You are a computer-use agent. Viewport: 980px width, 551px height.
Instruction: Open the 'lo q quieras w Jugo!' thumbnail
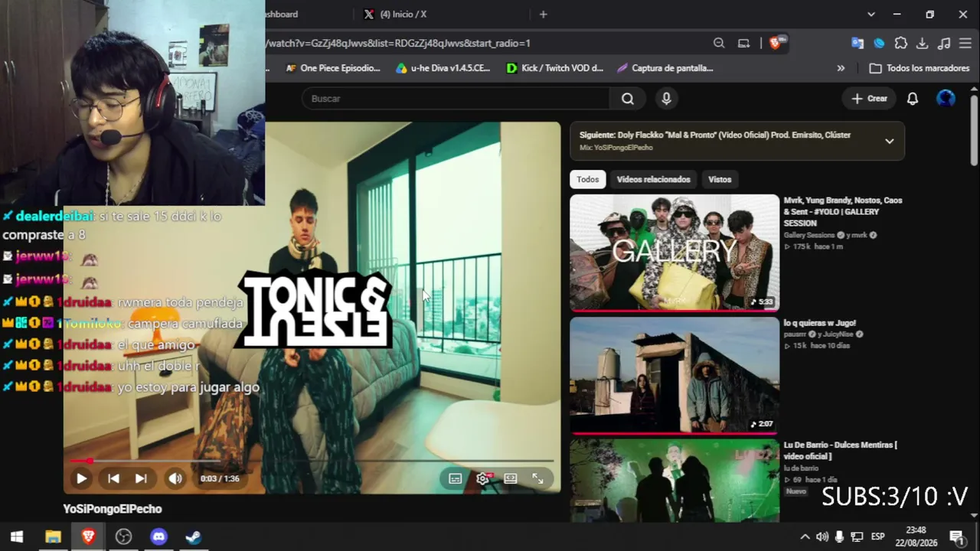click(675, 375)
